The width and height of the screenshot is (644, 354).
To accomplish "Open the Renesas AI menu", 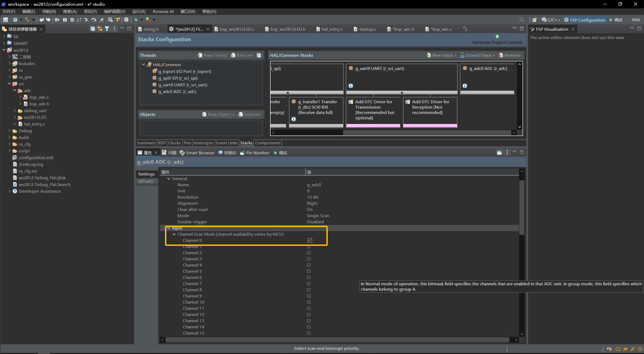I will [x=163, y=11].
